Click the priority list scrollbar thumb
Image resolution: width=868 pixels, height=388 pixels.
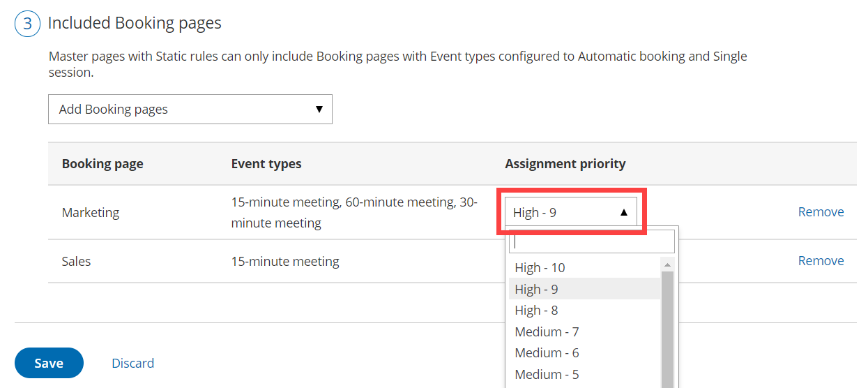667,328
